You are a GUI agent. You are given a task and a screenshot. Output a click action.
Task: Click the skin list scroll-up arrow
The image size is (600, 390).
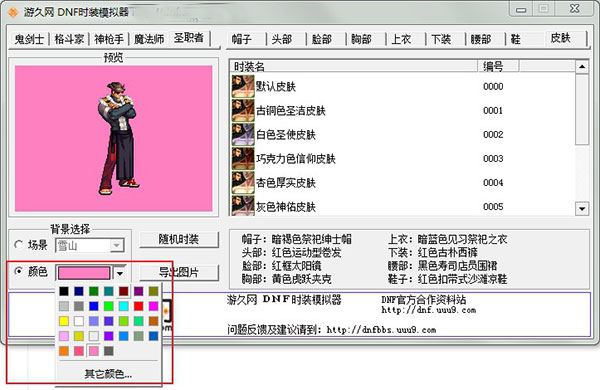[x=582, y=67]
